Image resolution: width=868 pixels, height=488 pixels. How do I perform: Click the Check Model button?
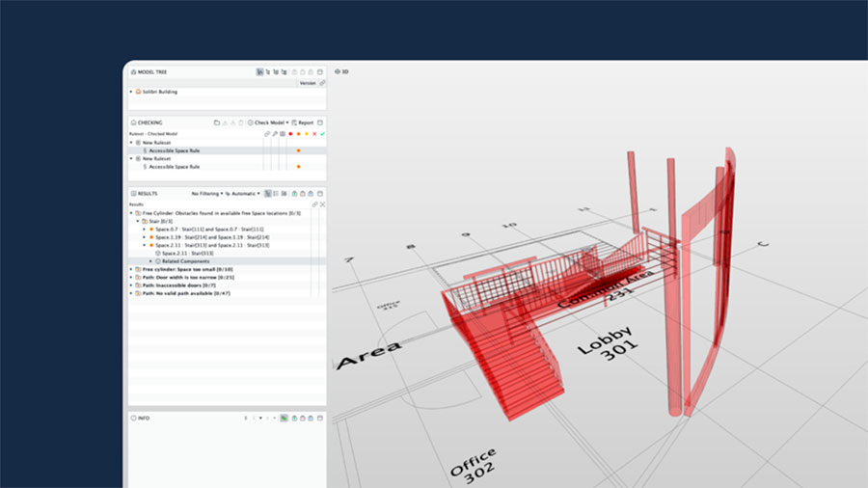[270, 122]
